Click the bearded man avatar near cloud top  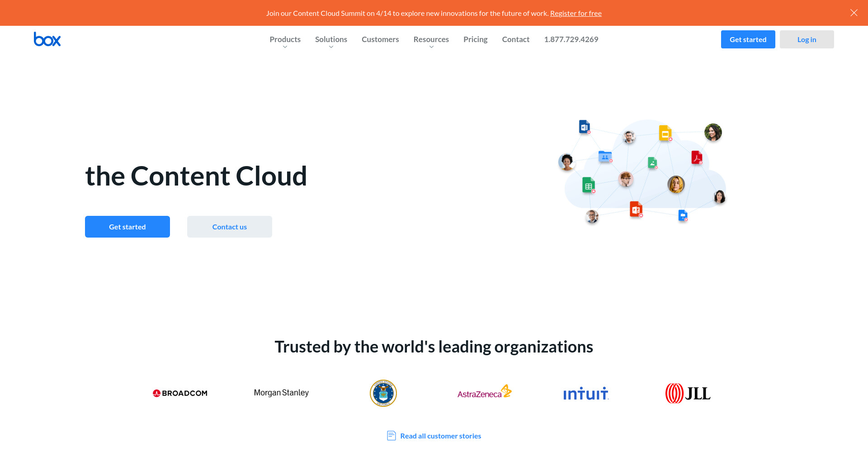point(629,136)
